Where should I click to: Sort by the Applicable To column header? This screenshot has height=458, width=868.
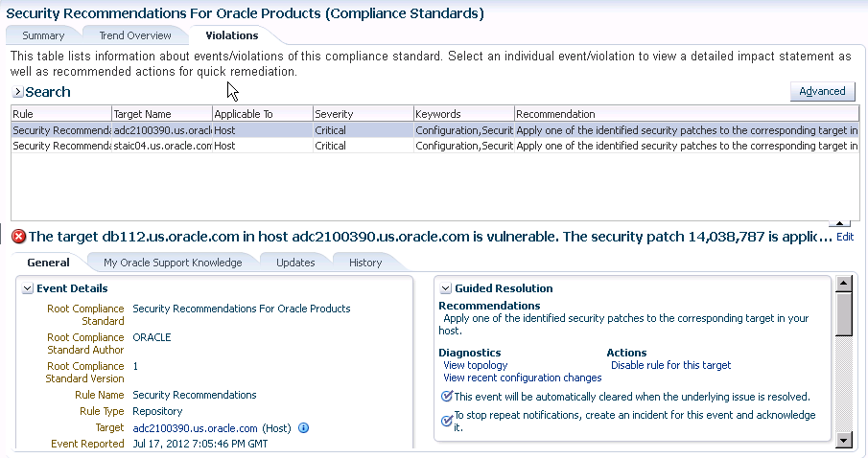coord(263,114)
